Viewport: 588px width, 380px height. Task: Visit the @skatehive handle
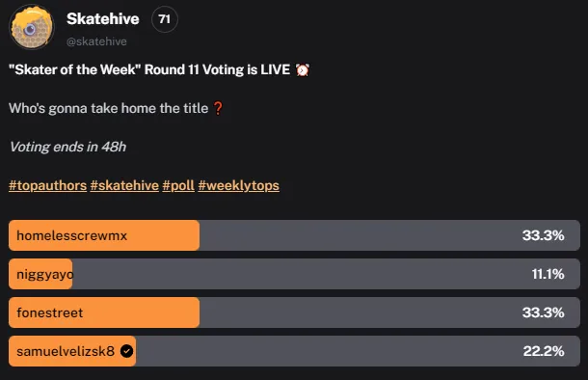[x=96, y=41]
